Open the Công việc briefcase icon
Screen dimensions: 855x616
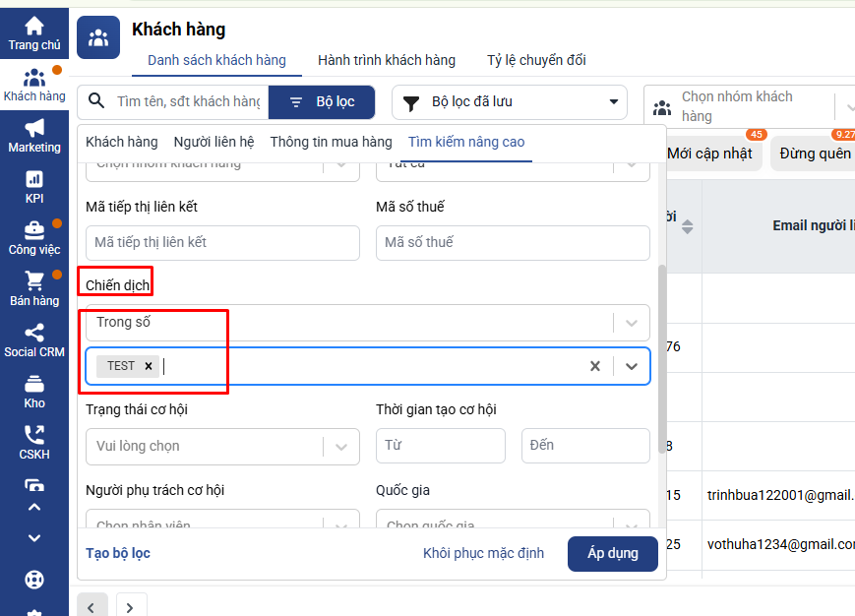pos(34,231)
